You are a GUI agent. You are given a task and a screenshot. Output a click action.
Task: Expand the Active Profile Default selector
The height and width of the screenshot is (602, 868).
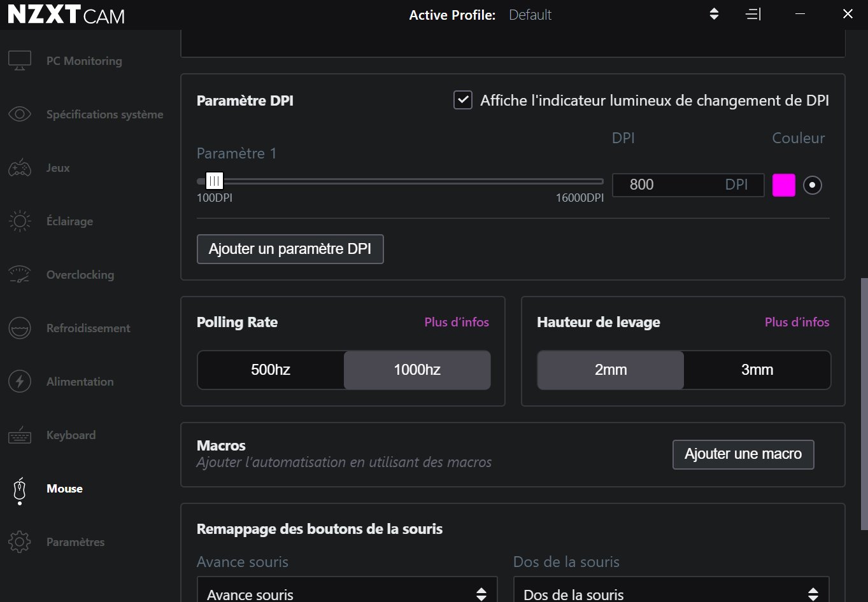[714, 15]
